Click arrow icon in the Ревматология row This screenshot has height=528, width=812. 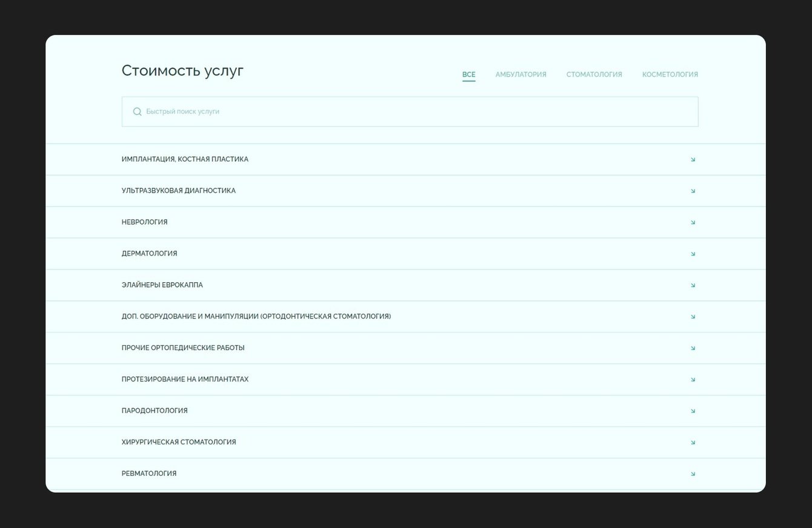coord(693,474)
